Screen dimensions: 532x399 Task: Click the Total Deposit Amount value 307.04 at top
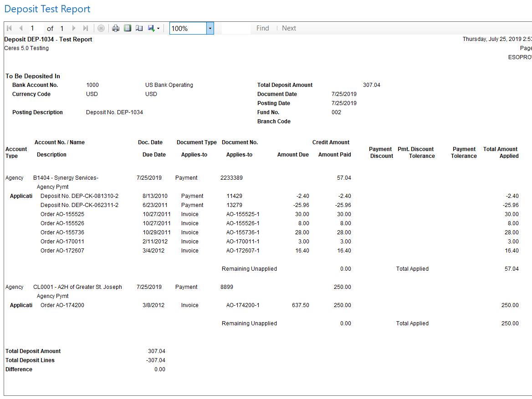click(371, 85)
